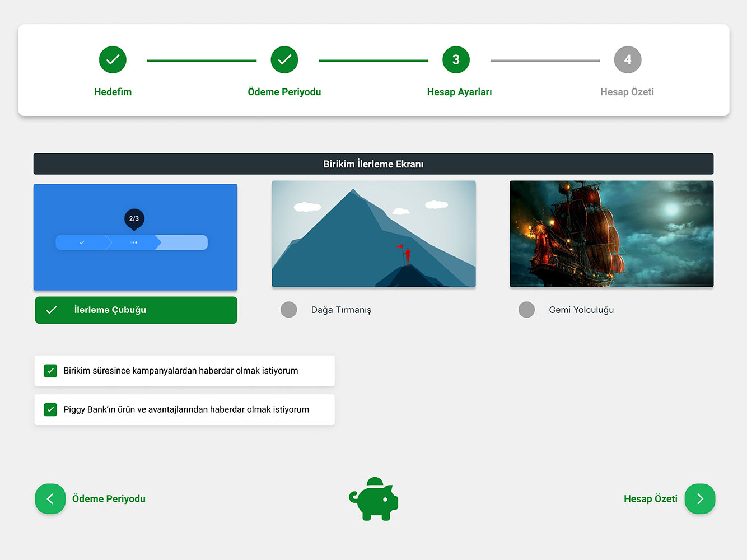Choose the Gemi Yolculuğu radio option

526,310
